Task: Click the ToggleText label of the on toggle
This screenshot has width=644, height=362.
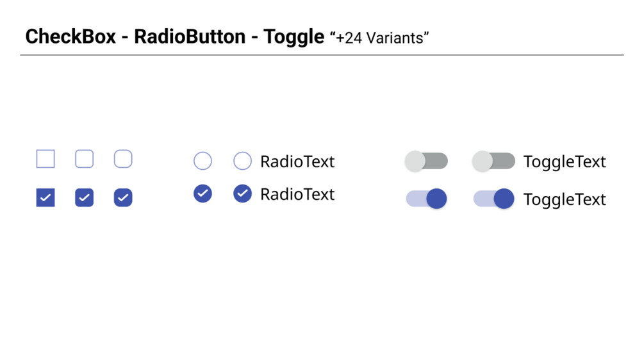Action: pos(564,199)
